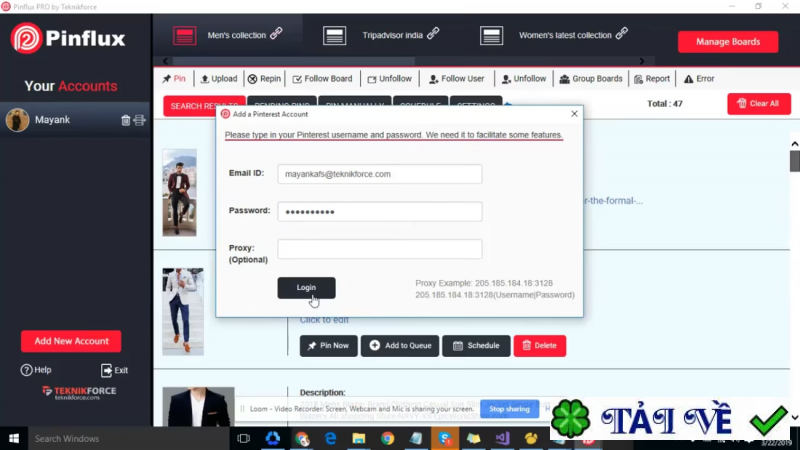Click the icon right of Mayank's trash icon
The image size is (800, 450).
[139, 120]
